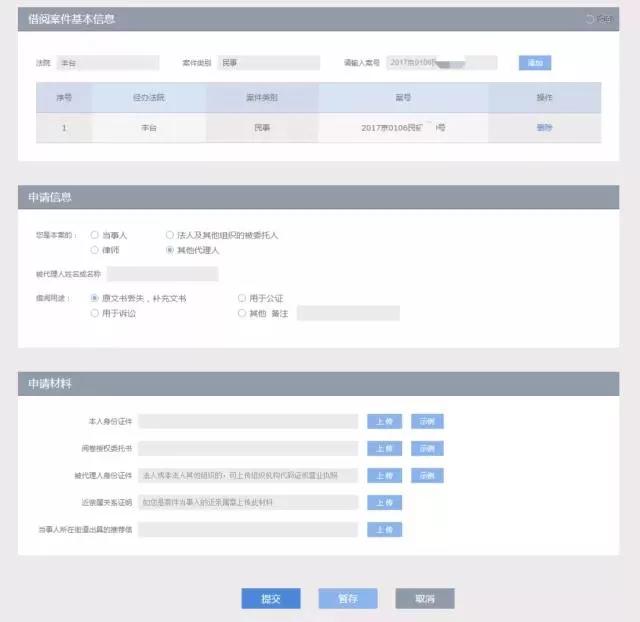Select the 原文书丢失,补充文书 radio option
Viewport: 640px width, 622px height.
94,298
